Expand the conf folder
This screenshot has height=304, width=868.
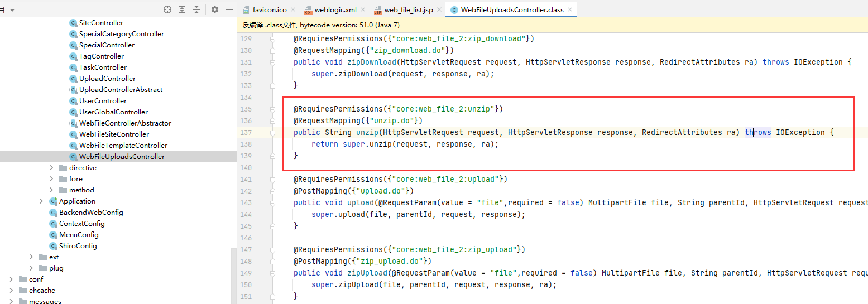tap(11, 279)
